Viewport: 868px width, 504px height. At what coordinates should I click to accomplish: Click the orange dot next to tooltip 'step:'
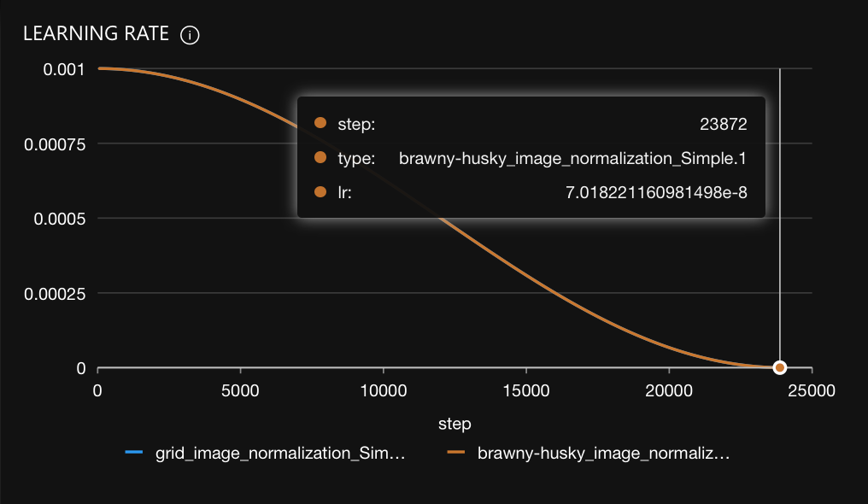(x=320, y=124)
